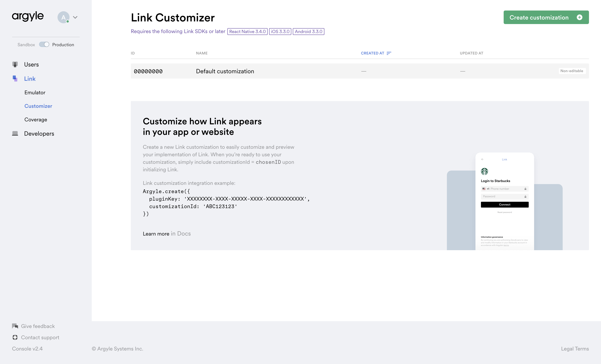Click the Contact support lifebuoy icon
601x364 pixels.
click(15, 337)
